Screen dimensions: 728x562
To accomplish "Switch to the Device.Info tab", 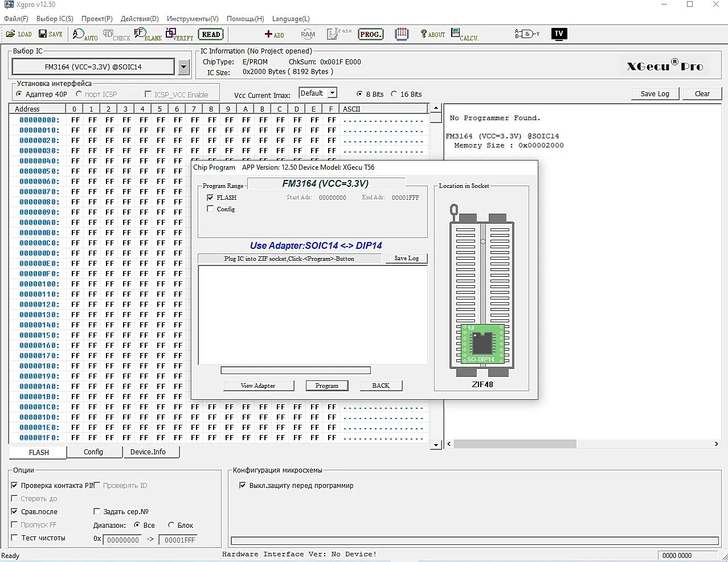I will click(x=148, y=452).
